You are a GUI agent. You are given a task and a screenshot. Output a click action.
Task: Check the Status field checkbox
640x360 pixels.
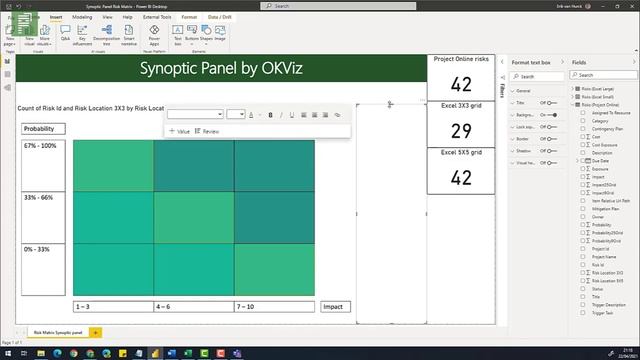click(583, 289)
